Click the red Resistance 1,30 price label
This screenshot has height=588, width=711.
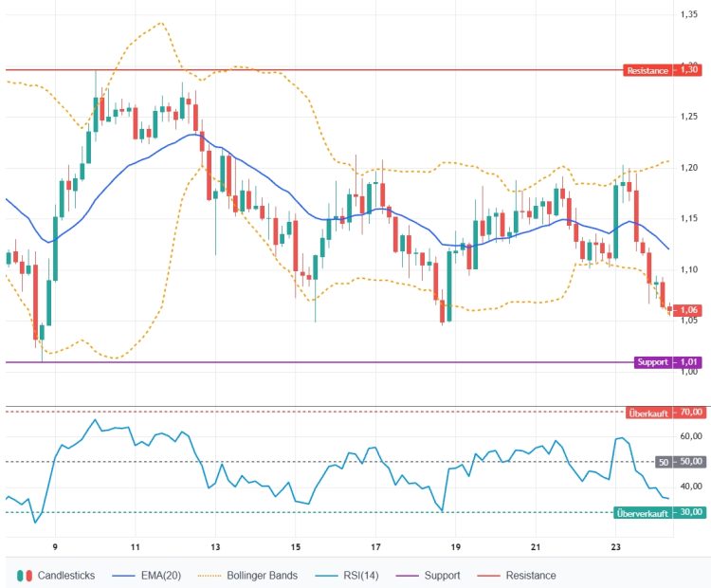click(x=663, y=70)
